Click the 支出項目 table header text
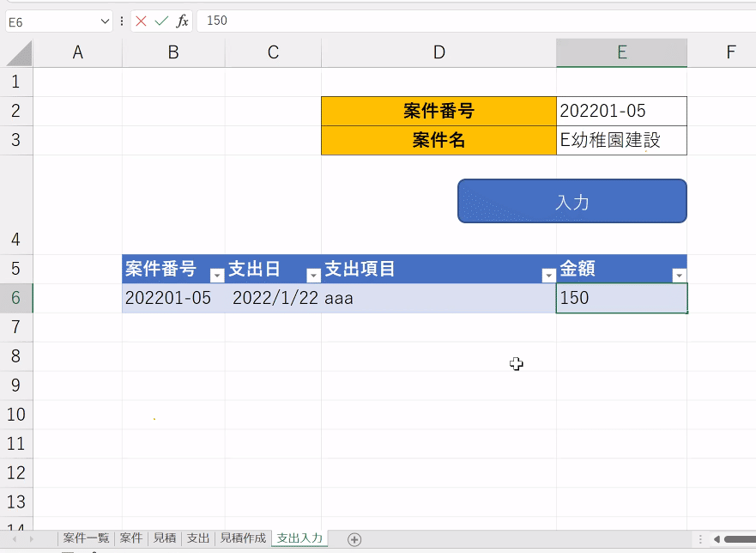The height and width of the screenshot is (553, 756). 360,269
